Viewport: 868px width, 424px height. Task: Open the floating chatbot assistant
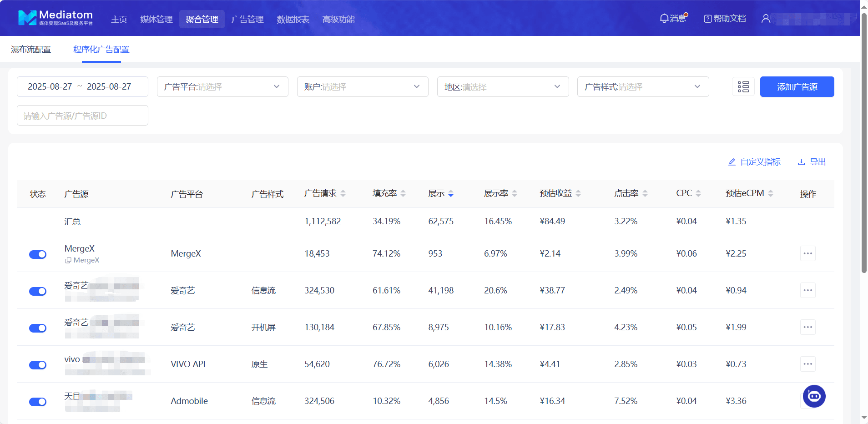[814, 396]
